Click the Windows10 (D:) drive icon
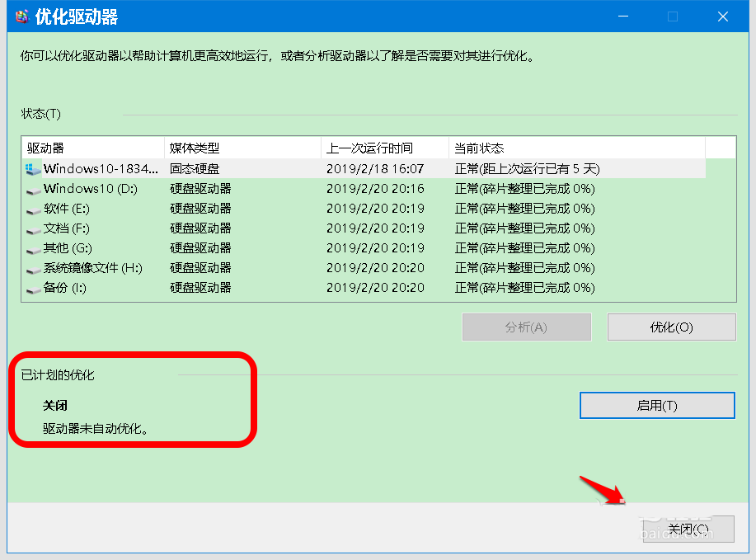This screenshot has width=756, height=560. 33,191
